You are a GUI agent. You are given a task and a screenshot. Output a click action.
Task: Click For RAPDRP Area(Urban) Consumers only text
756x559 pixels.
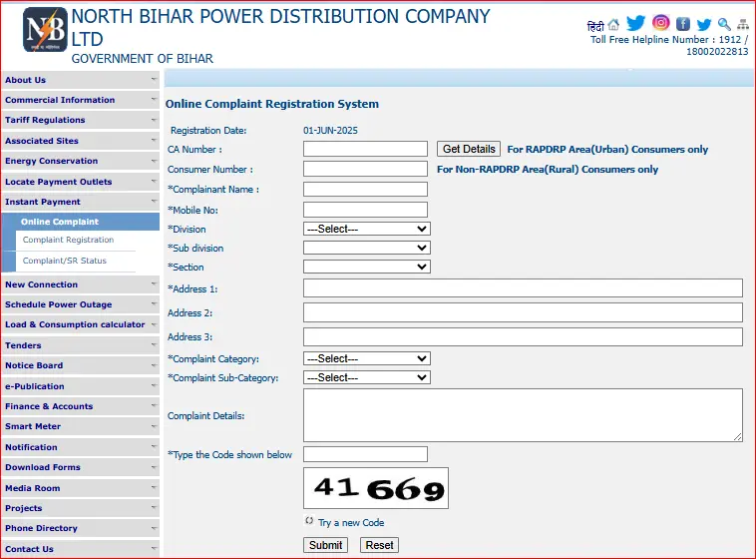pyautogui.click(x=607, y=149)
